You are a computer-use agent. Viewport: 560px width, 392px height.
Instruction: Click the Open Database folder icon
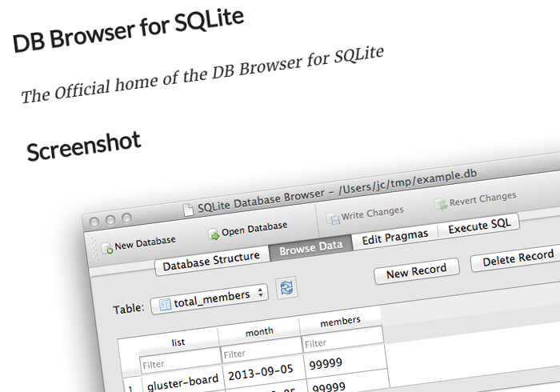pyautogui.click(x=214, y=234)
